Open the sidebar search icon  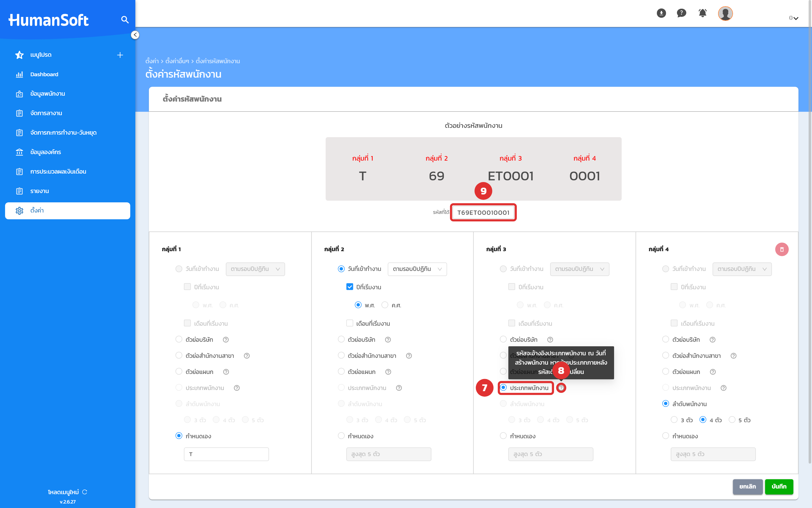125,19
